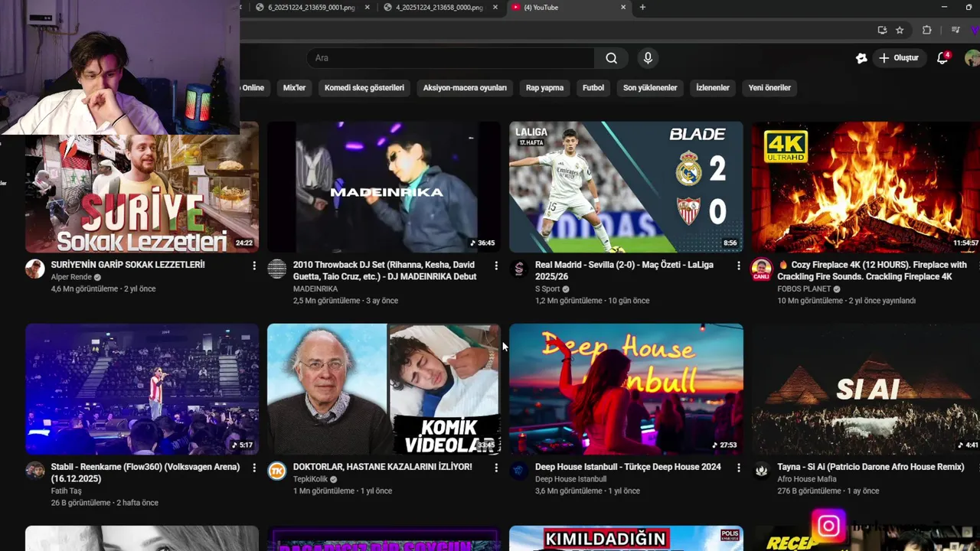This screenshot has height=551, width=980.
Task: Click the install app icon in address bar
Action: click(x=882, y=30)
